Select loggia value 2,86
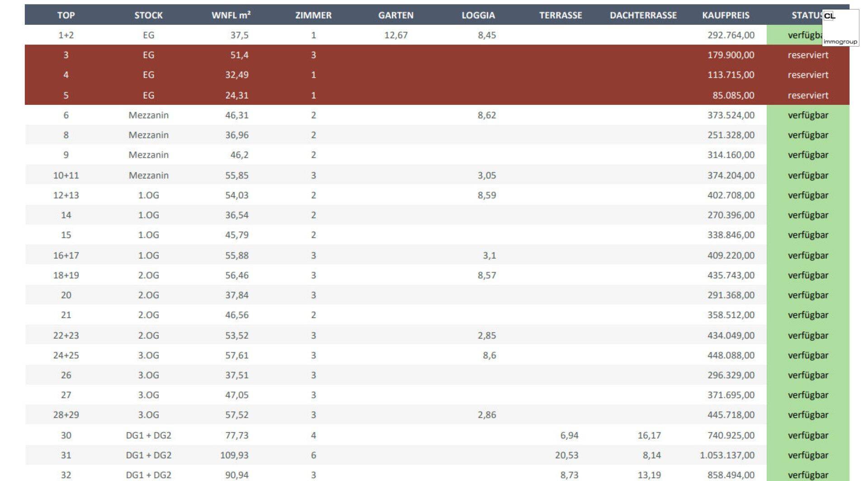Viewport: 868px width, 481px height. (x=487, y=415)
